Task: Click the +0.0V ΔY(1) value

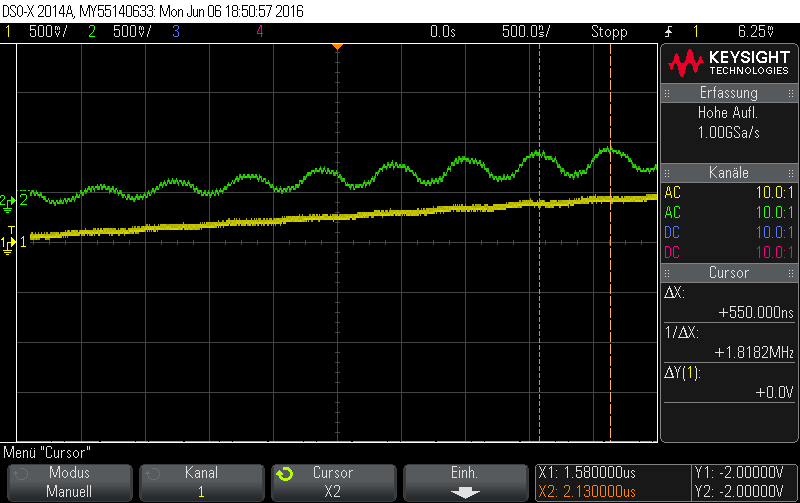Action: [774, 392]
